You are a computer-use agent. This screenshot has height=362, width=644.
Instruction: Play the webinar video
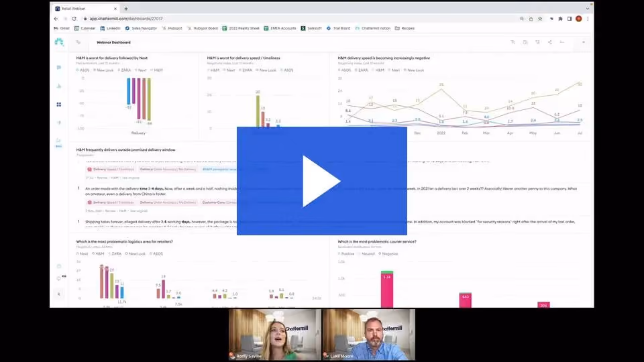pos(321,181)
